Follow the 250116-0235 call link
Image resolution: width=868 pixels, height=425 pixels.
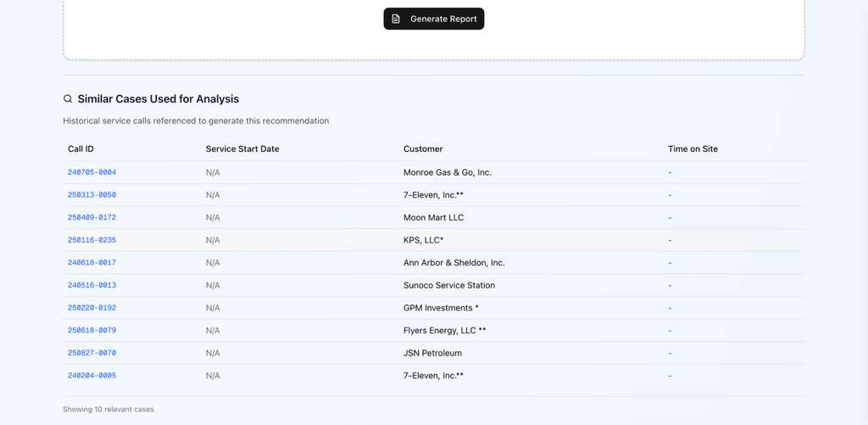92,240
